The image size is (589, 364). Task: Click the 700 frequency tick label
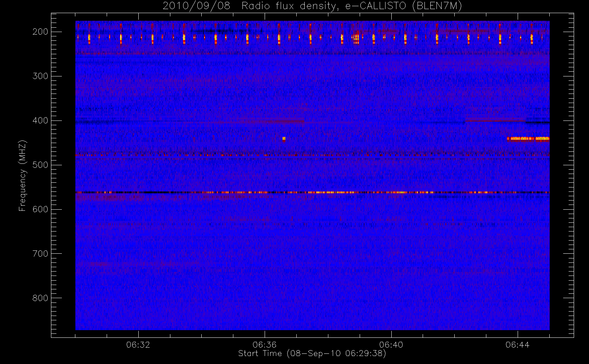40,254
